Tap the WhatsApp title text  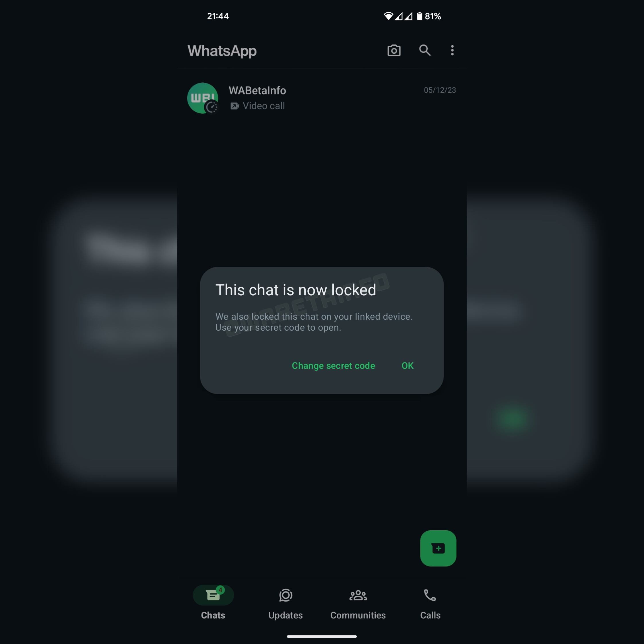(222, 51)
